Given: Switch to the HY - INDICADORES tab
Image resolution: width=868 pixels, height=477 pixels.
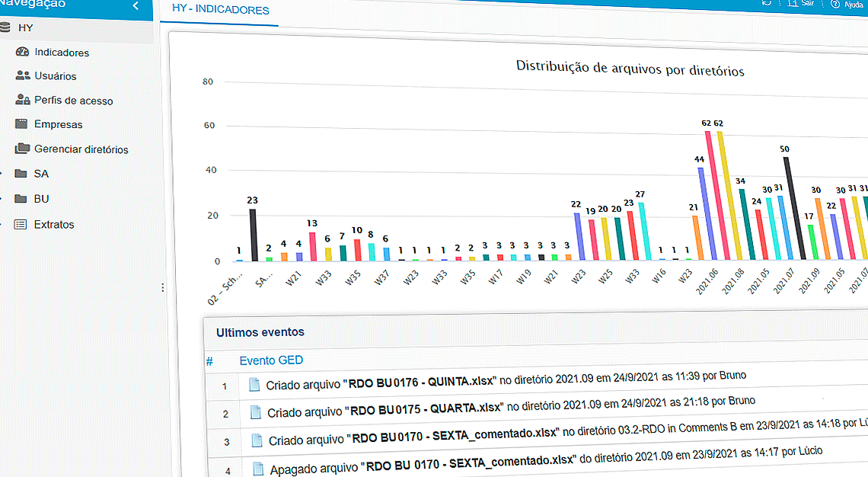Looking at the screenshot, I should (x=219, y=10).
